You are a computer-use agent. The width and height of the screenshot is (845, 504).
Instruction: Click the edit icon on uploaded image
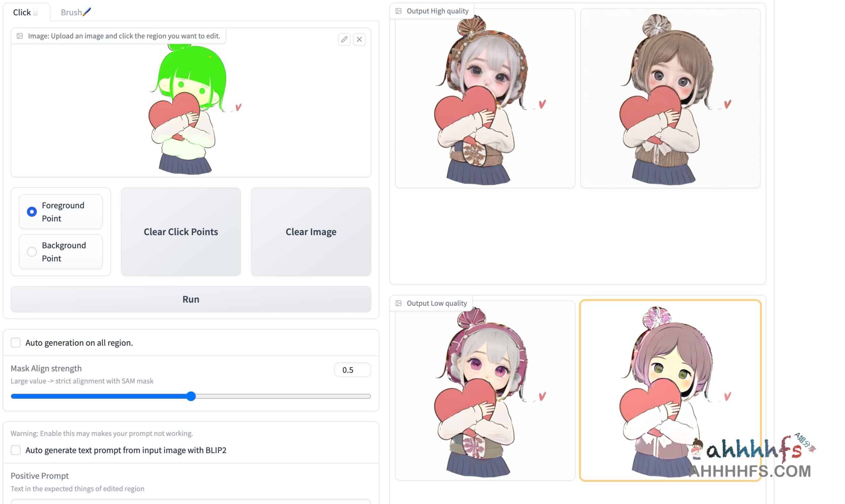click(x=344, y=39)
